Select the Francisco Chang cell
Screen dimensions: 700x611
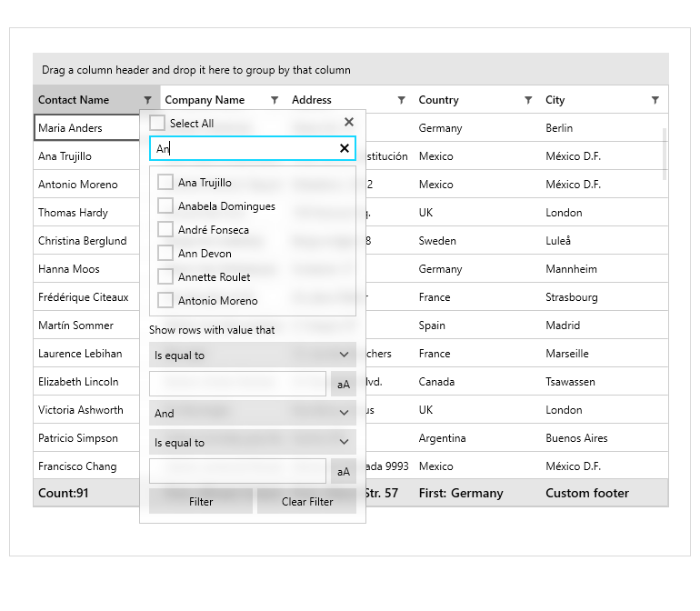pyautogui.click(x=87, y=466)
